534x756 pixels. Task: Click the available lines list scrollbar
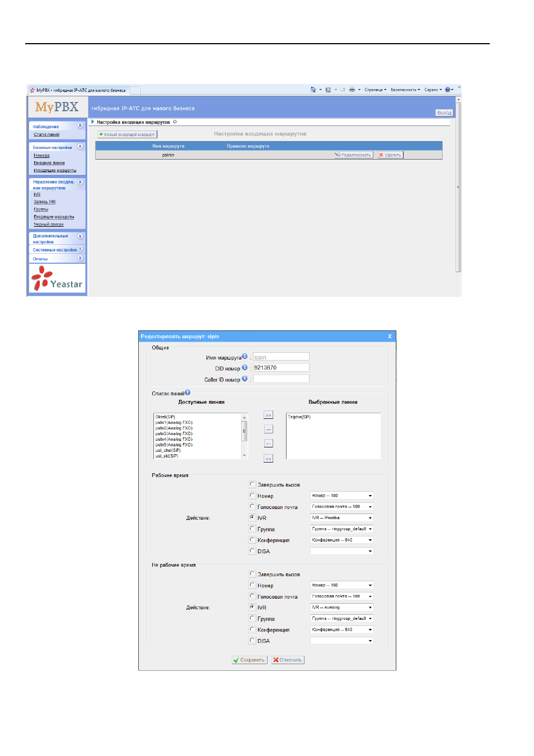(x=244, y=436)
